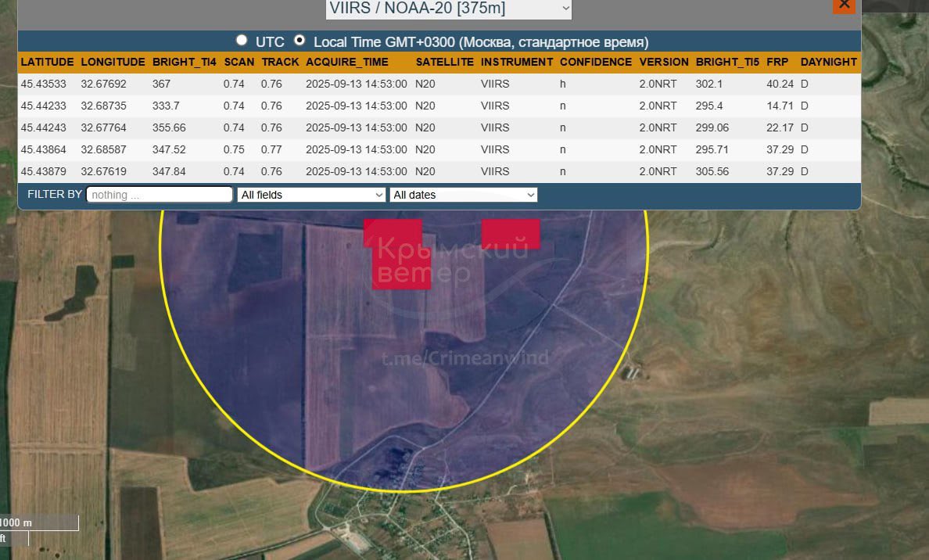
Task: Sort by the INSTRUMENT column header
Action: point(517,62)
